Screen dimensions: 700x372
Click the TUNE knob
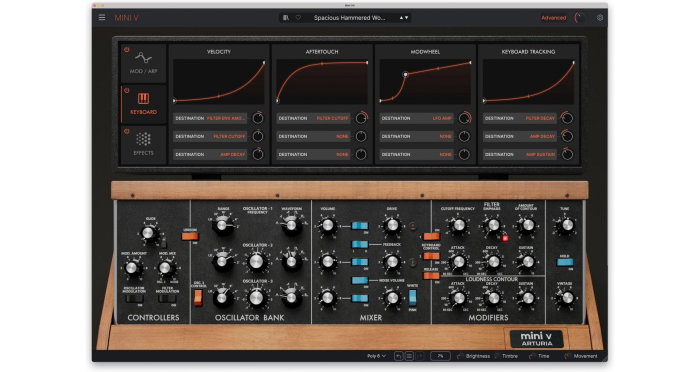point(567,226)
